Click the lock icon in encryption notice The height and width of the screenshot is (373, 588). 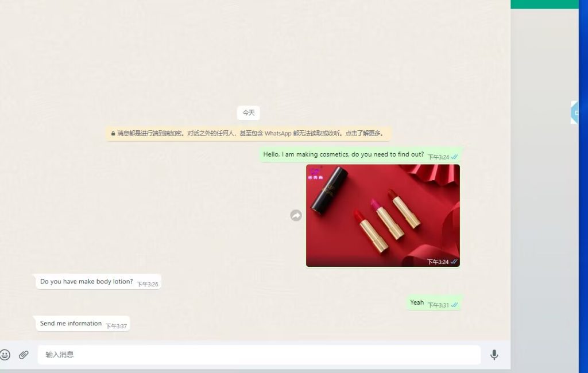113,133
